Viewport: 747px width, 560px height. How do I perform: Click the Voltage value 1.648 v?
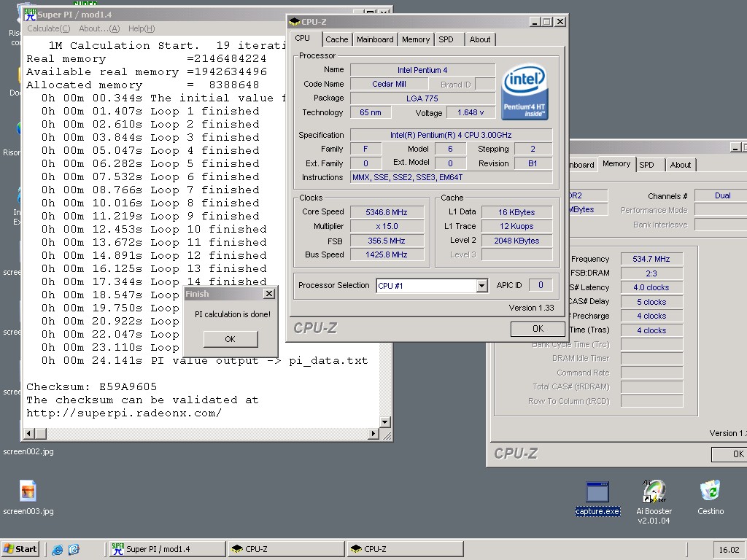pyautogui.click(x=471, y=112)
